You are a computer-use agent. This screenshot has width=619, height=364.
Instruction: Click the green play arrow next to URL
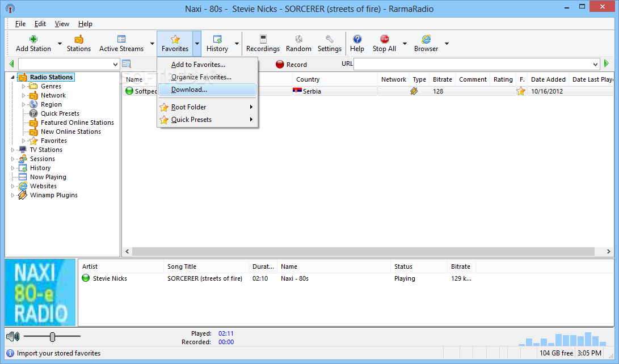[607, 64]
